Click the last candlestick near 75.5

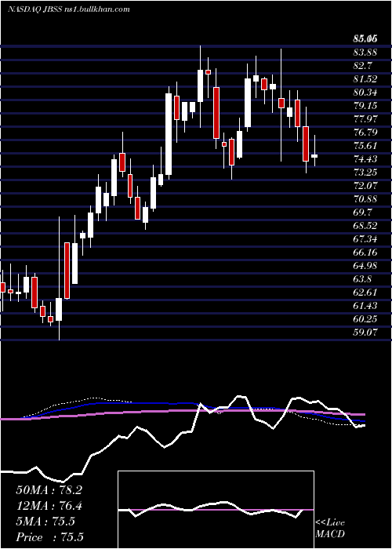(314, 151)
